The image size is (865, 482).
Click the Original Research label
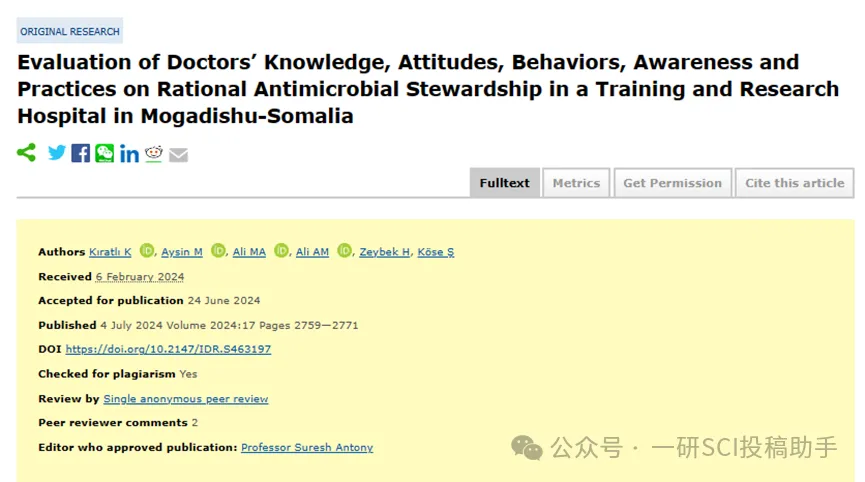(70, 31)
